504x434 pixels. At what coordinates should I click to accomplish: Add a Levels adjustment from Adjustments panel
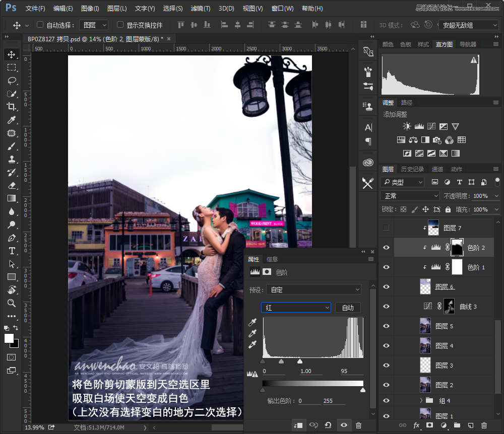coord(419,126)
